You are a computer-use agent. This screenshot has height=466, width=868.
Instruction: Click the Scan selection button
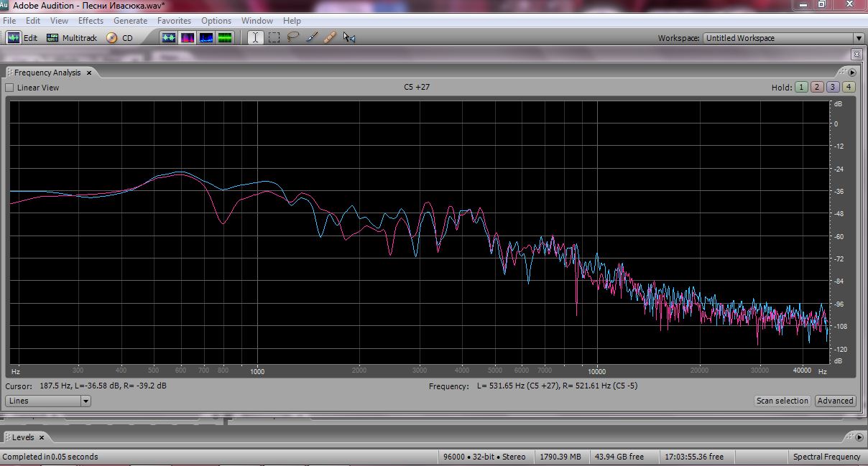782,401
